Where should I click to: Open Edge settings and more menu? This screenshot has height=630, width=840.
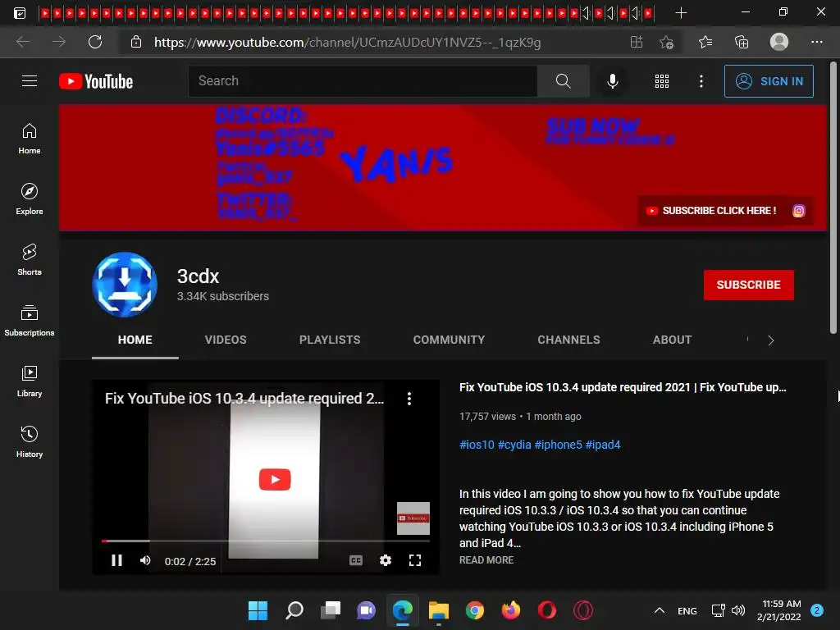point(816,42)
